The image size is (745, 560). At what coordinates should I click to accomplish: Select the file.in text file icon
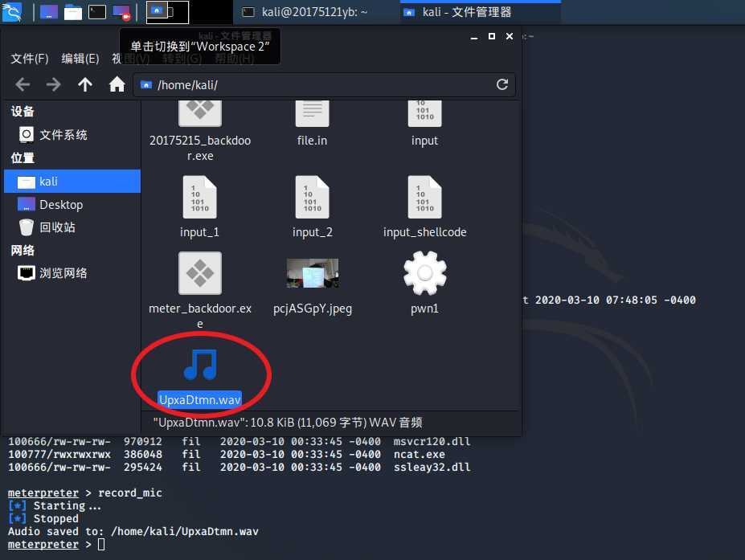pos(312,113)
